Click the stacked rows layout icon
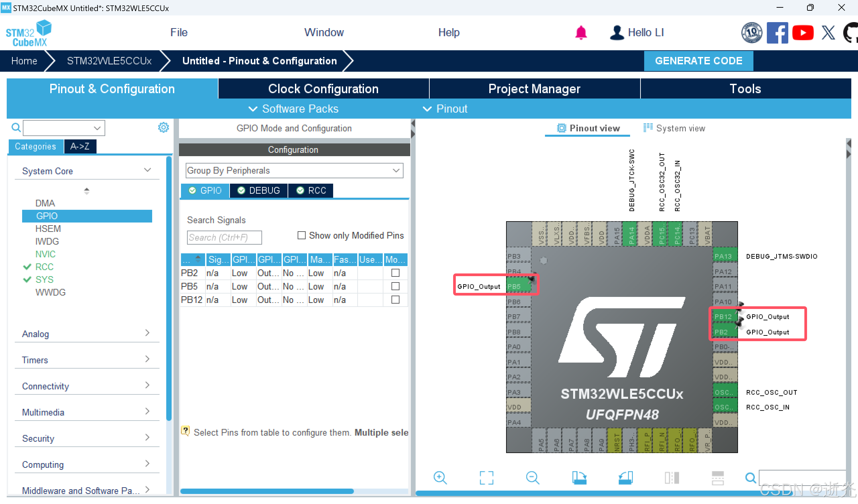Image resolution: width=858 pixels, height=504 pixels. pos(718,478)
